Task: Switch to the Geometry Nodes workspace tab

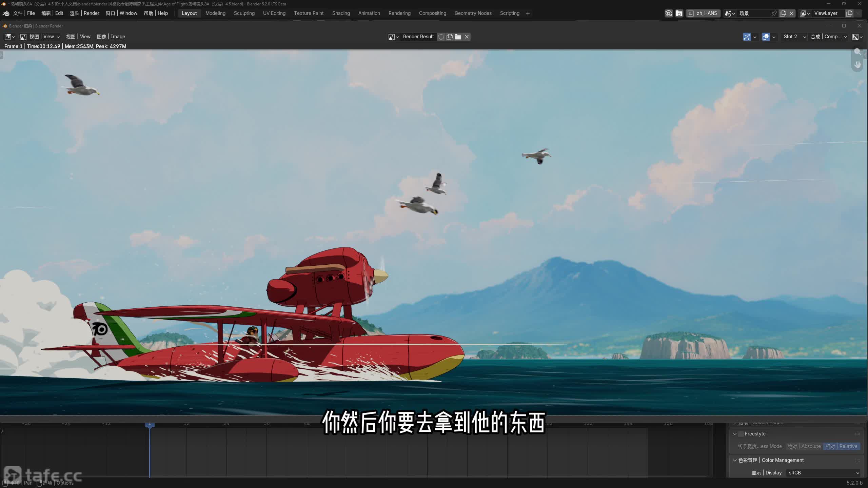Action: click(473, 13)
